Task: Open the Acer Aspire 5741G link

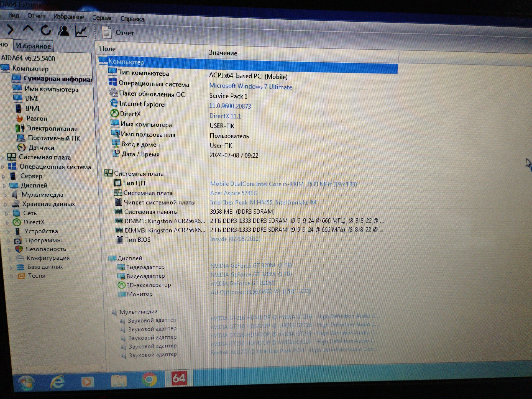Action: point(234,193)
